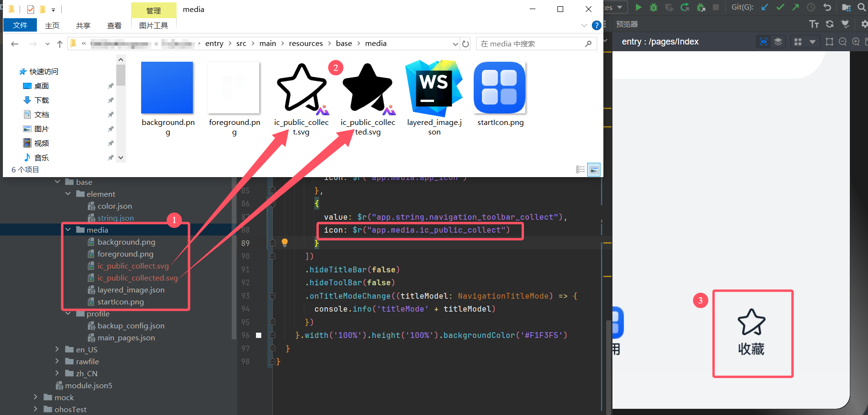Collapse the base folder in the project tree
This screenshot has width=868, height=415.
click(x=57, y=182)
